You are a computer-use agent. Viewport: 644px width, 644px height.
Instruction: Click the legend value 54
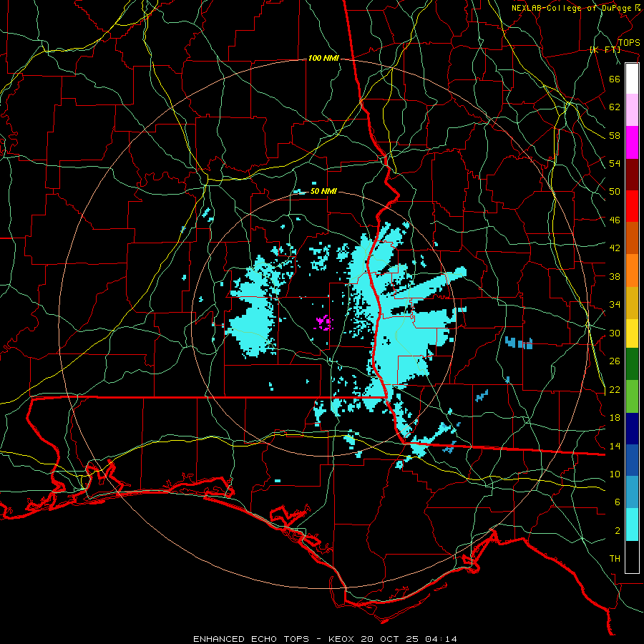(x=615, y=163)
